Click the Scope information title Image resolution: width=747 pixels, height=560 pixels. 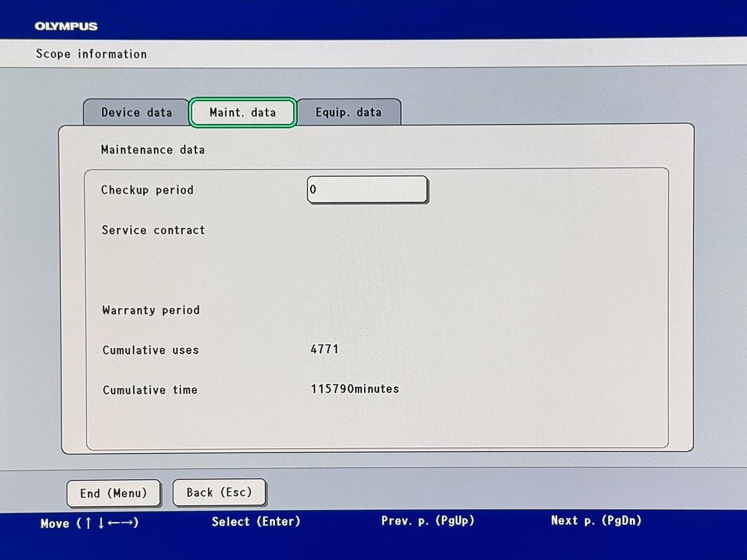click(92, 54)
